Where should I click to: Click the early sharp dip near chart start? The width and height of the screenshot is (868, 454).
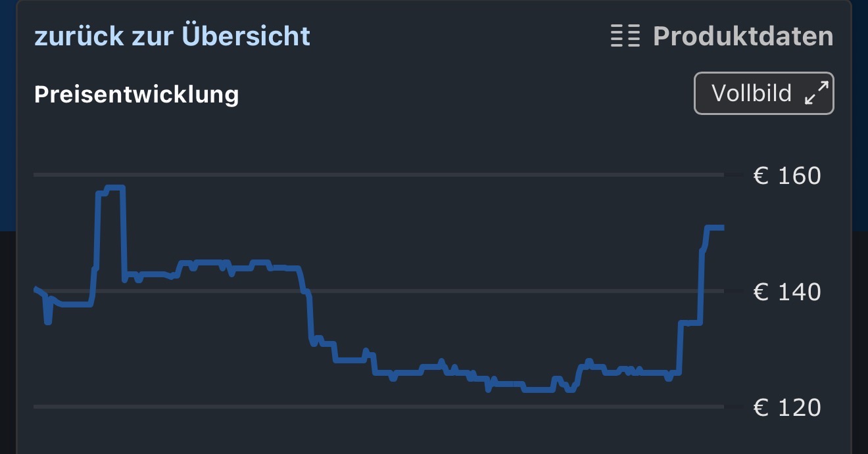pyautogui.click(x=47, y=320)
